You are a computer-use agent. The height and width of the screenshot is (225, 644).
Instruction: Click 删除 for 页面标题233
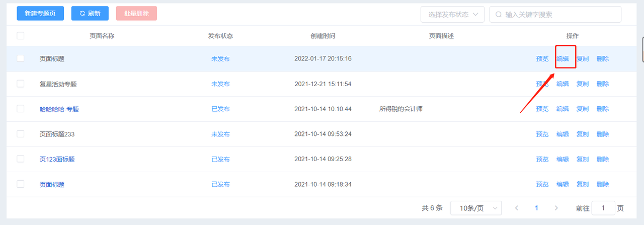click(x=603, y=134)
